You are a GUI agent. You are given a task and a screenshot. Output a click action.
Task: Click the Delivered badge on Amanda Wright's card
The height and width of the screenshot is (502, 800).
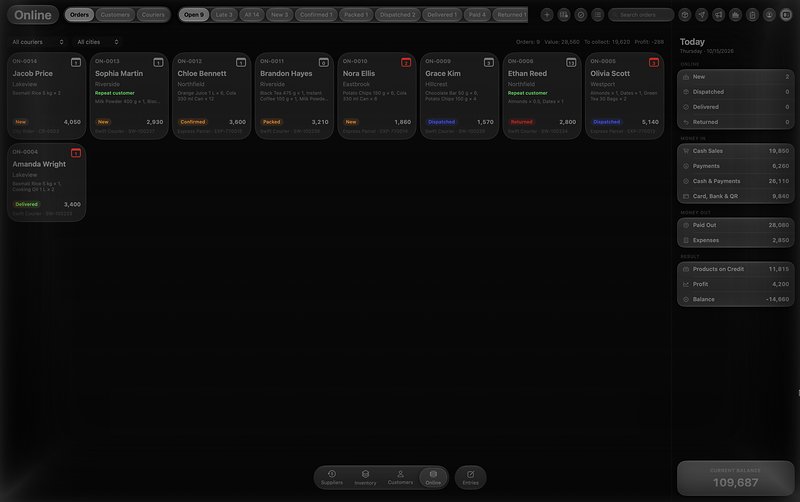[x=27, y=204]
